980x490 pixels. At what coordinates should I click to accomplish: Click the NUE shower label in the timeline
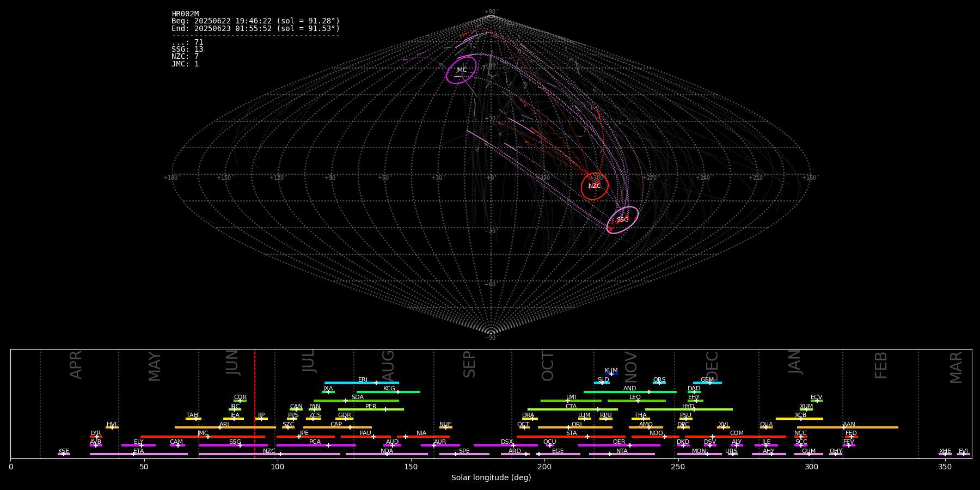(445, 425)
